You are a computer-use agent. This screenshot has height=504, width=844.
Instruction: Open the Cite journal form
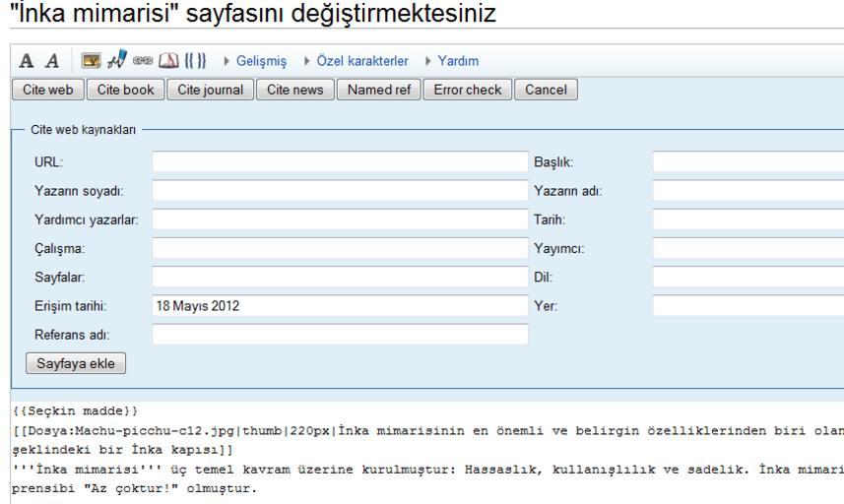pyautogui.click(x=210, y=90)
